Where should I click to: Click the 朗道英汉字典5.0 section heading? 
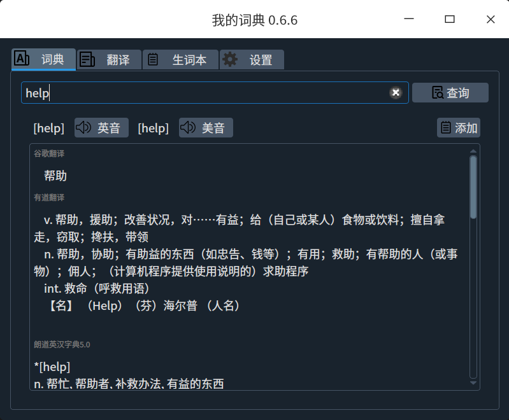62,344
